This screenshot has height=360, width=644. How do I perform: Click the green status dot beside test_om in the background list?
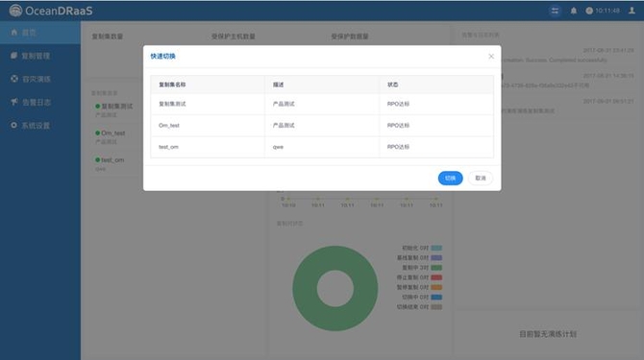98,160
